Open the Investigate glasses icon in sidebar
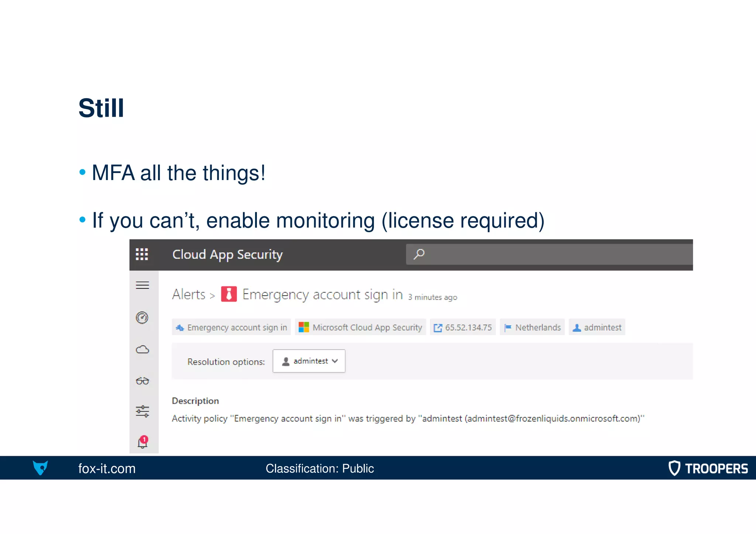 pyautogui.click(x=142, y=381)
